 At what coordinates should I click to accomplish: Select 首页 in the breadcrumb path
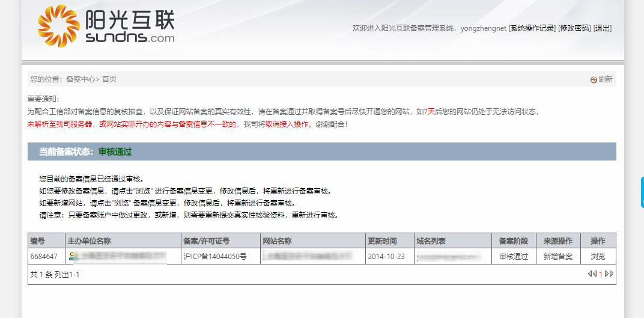[109, 79]
